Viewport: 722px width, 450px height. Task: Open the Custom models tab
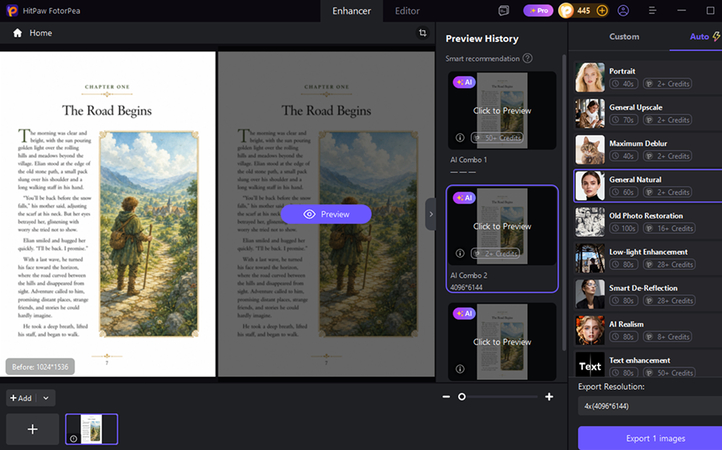(x=624, y=36)
